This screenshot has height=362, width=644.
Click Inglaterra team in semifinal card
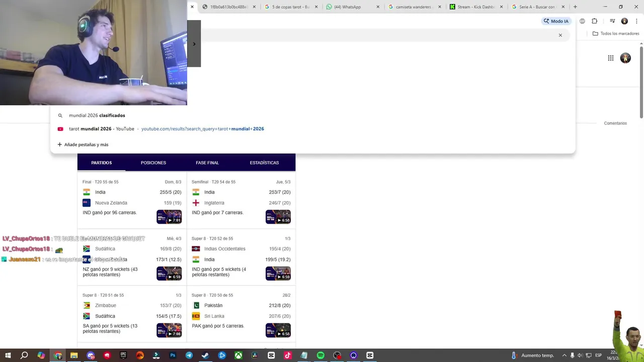click(x=214, y=203)
